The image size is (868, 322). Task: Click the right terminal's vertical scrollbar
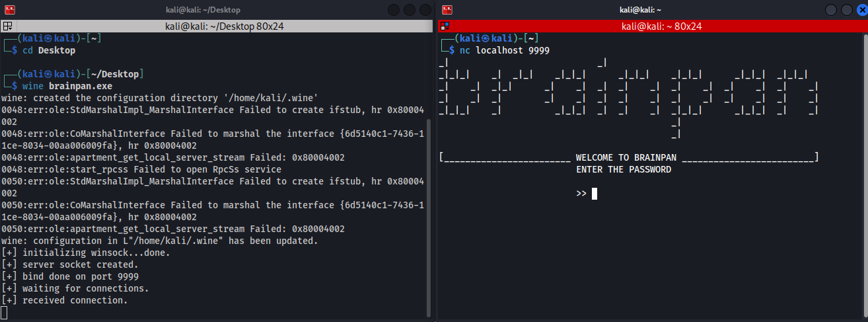click(865, 172)
